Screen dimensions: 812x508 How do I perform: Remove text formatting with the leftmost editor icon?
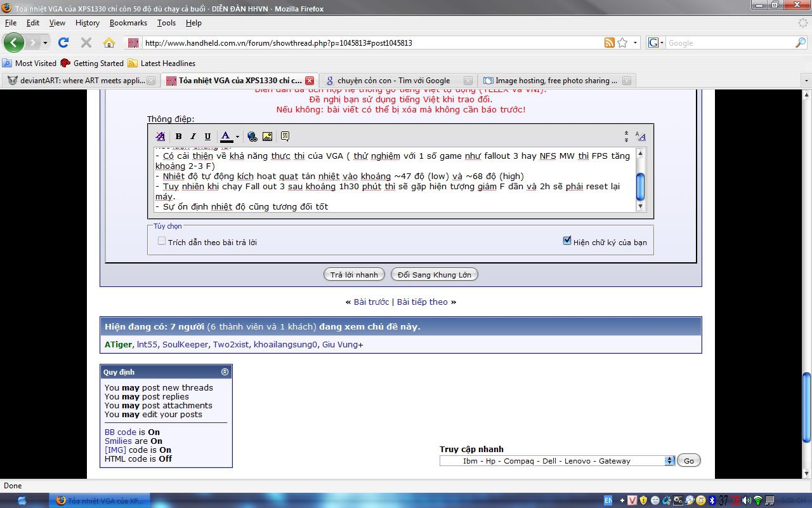point(160,136)
